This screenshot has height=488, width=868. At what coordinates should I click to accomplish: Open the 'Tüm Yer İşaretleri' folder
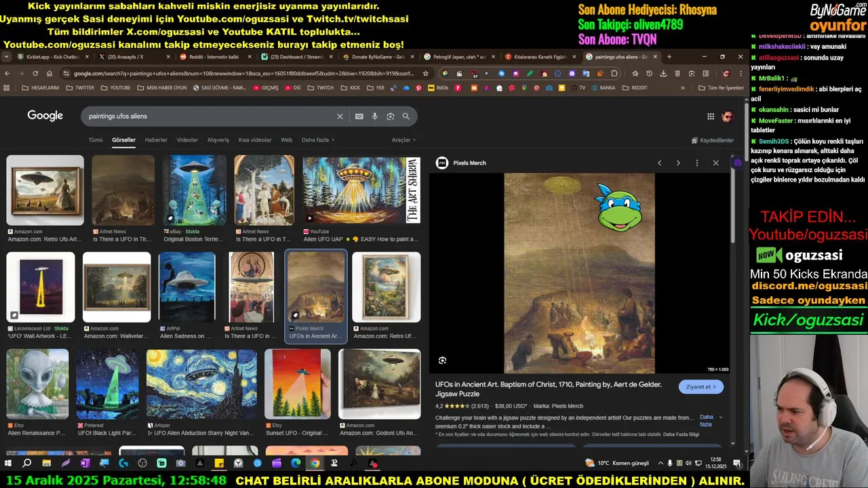pos(722,88)
